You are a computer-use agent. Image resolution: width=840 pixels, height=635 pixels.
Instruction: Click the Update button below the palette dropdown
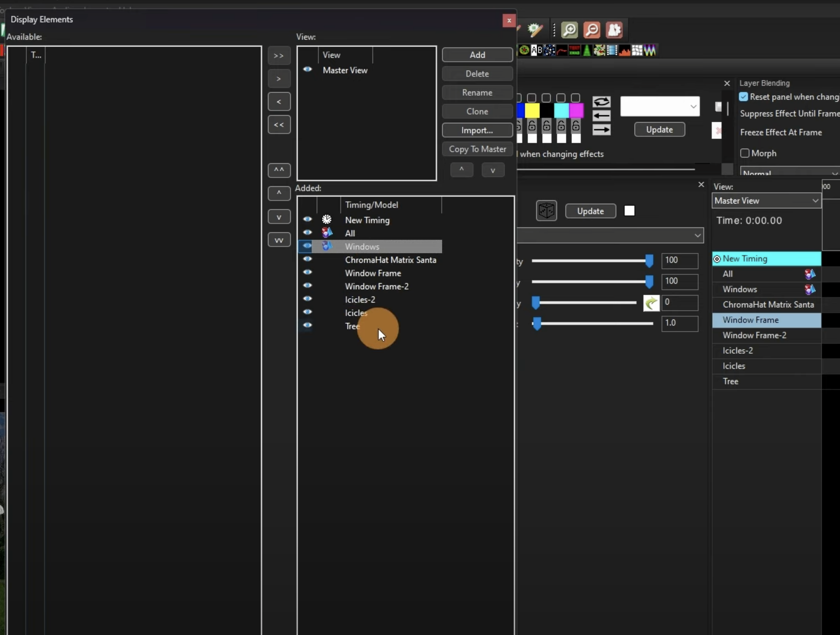(659, 130)
